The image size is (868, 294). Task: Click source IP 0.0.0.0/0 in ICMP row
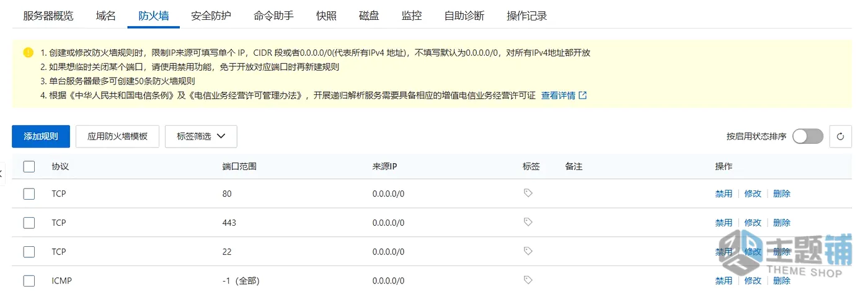pos(389,281)
